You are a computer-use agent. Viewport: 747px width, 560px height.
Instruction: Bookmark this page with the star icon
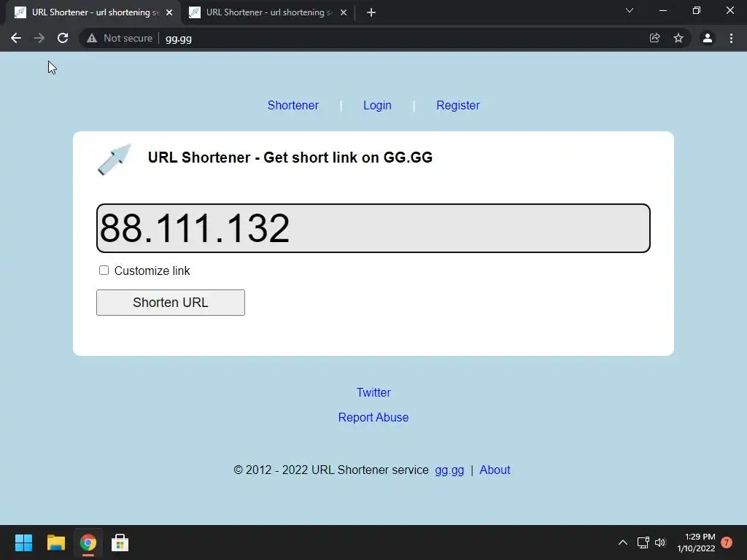[678, 38]
